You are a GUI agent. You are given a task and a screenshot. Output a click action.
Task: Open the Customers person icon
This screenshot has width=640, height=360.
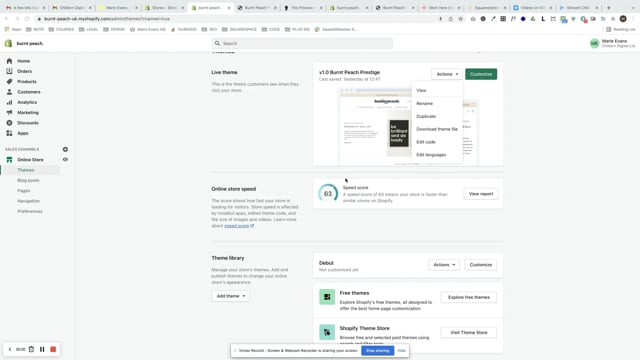[x=9, y=92]
